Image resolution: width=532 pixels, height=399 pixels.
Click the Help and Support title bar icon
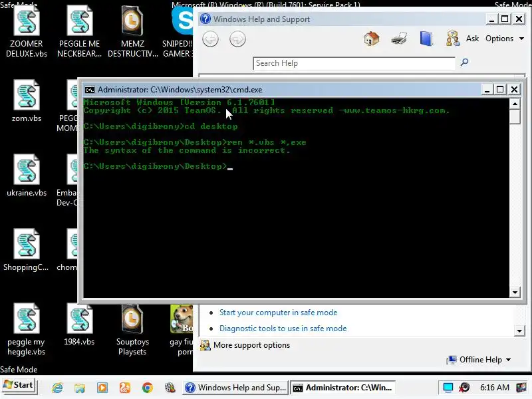click(205, 19)
